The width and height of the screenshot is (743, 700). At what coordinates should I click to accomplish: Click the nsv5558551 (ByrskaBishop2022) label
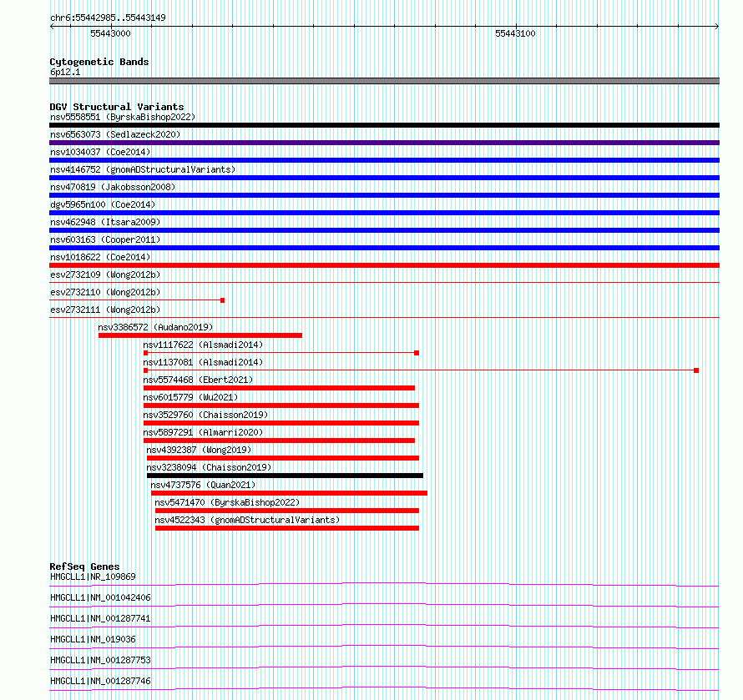123,117
